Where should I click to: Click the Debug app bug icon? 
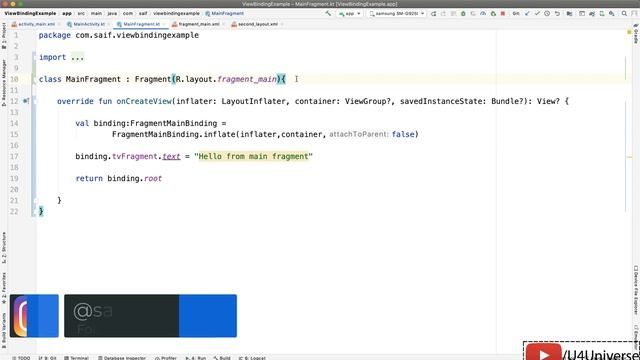coord(463,13)
